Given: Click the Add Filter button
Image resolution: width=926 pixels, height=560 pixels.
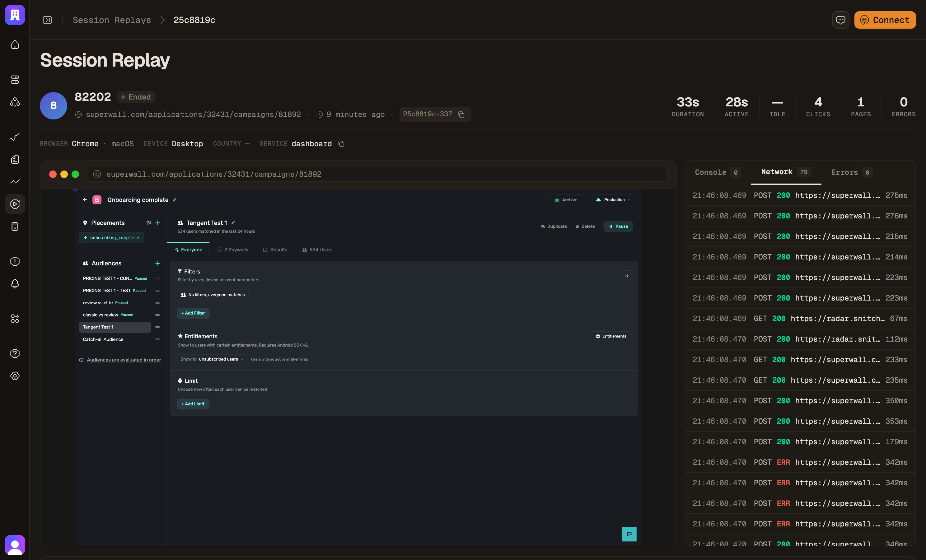Looking at the screenshot, I should (193, 313).
